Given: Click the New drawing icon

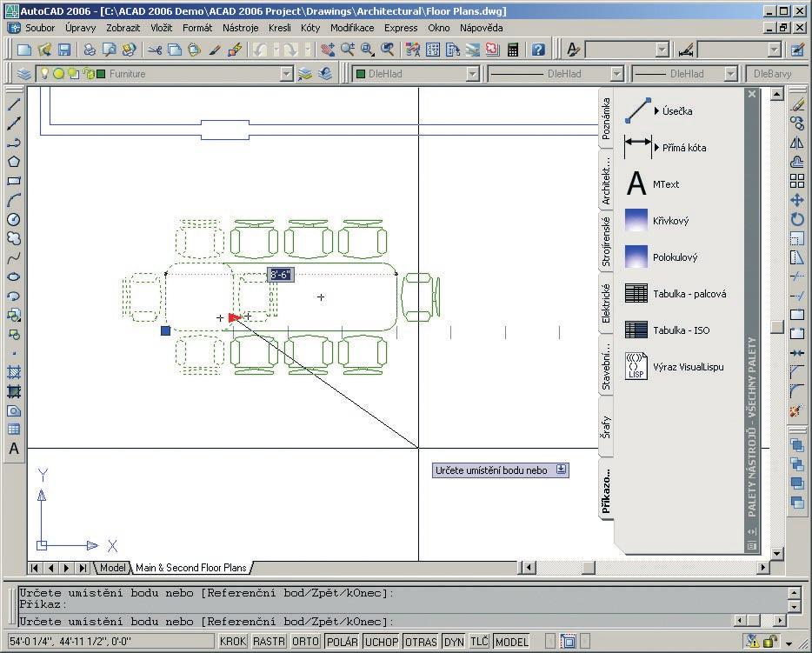Looking at the screenshot, I should 24,50.
